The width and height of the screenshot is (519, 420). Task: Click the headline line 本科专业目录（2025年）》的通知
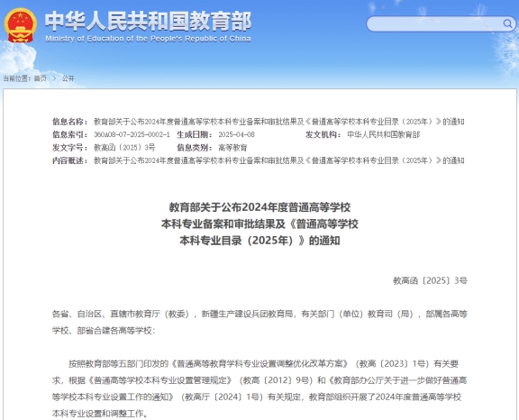tap(259, 241)
